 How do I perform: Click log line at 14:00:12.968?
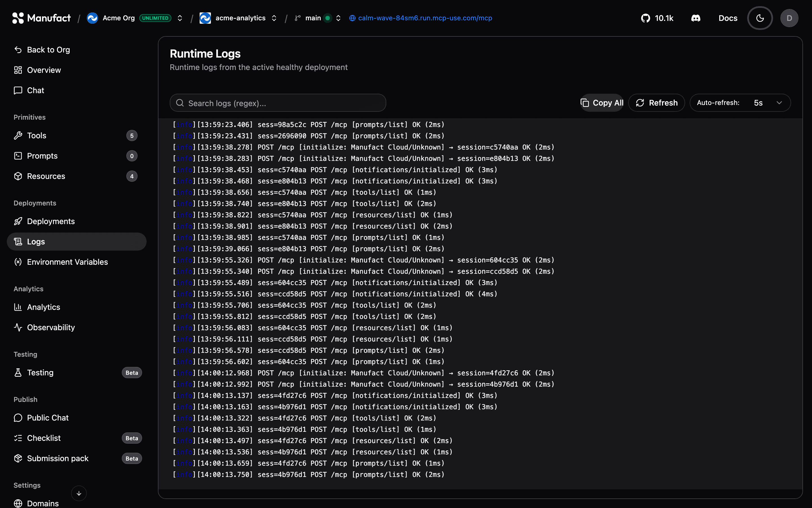click(363, 373)
